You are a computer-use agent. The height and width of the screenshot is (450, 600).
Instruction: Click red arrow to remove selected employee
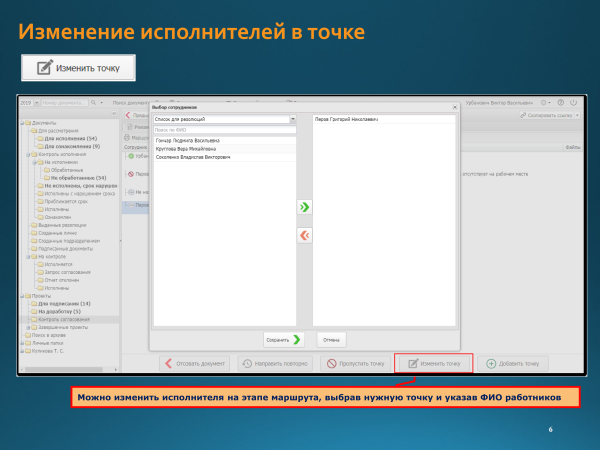(x=305, y=234)
